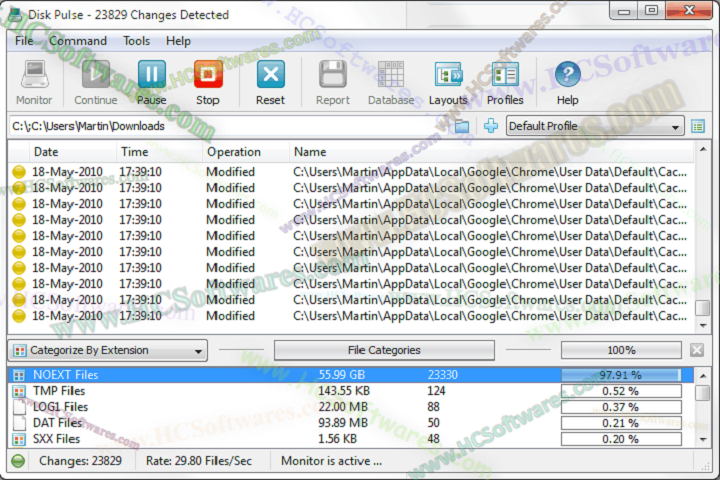Click the options icon right of Default Profile

coord(698,126)
